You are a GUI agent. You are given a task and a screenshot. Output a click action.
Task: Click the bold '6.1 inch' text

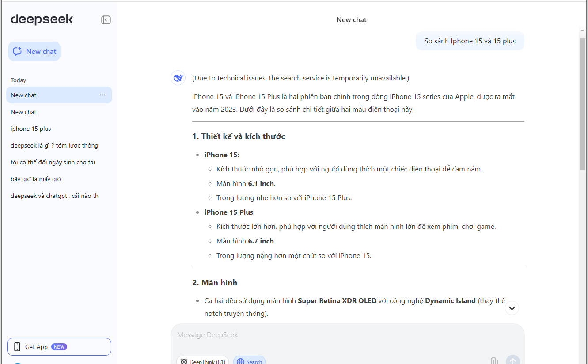[261, 183]
